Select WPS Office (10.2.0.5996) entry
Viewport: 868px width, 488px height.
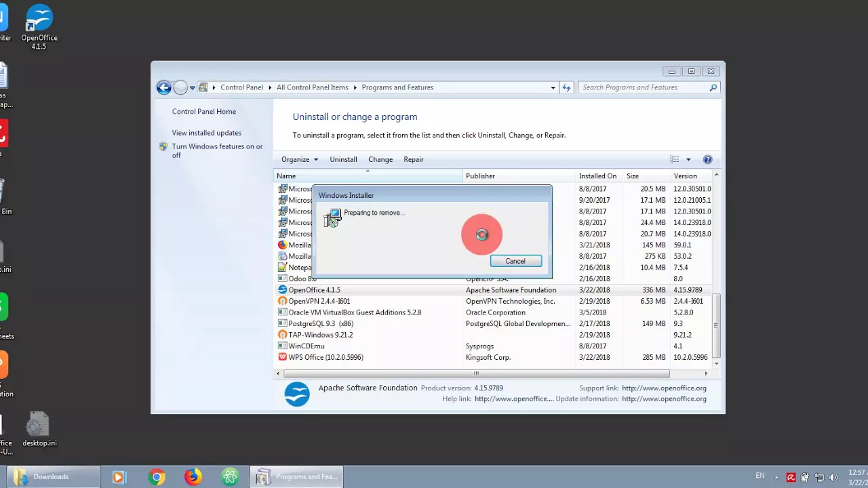click(326, 357)
